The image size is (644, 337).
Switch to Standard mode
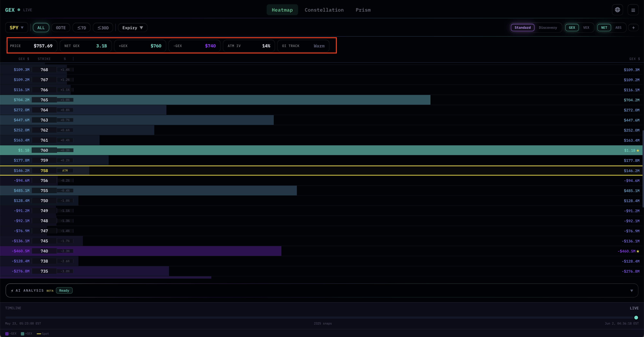[x=523, y=28]
